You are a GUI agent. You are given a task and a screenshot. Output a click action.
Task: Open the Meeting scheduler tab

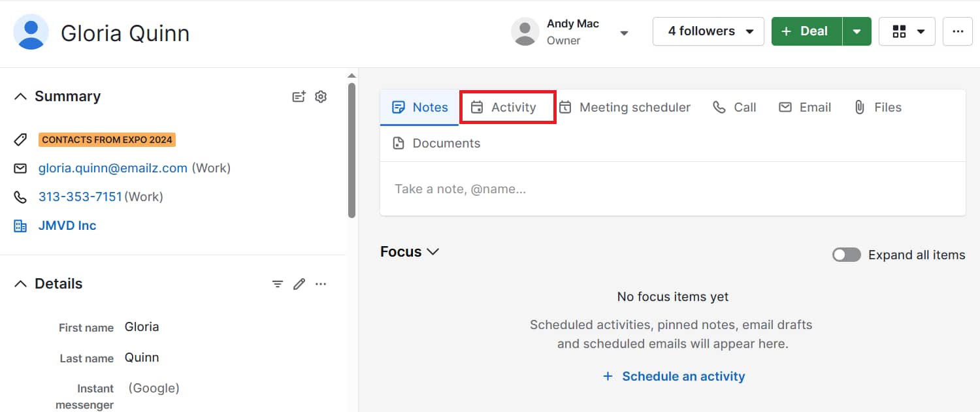[625, 107]
